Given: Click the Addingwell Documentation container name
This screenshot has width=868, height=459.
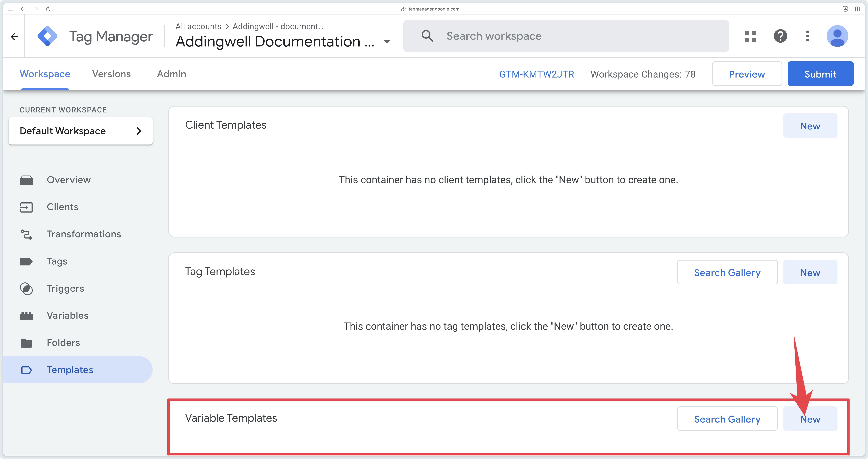Looking at the screenshot, I should coord(275,42).
